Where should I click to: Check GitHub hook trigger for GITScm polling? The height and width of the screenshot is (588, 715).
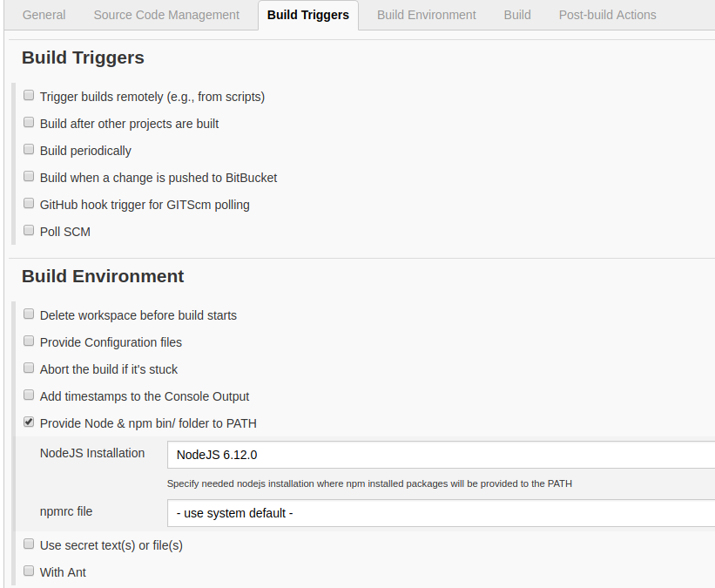(29, 204)
